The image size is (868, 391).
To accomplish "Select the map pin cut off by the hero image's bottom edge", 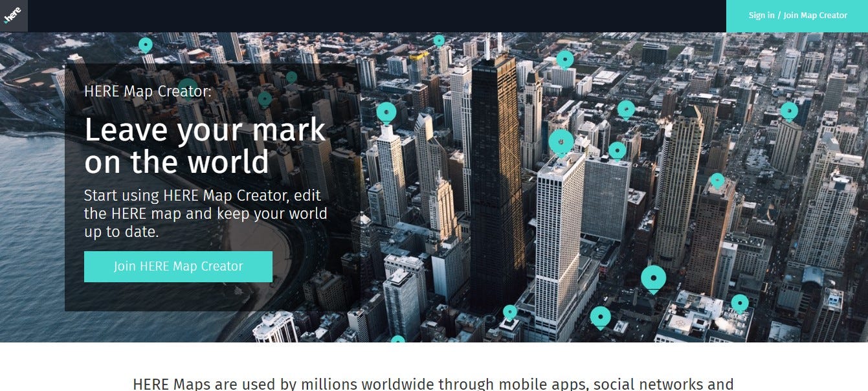I will [x=397, y=339].
